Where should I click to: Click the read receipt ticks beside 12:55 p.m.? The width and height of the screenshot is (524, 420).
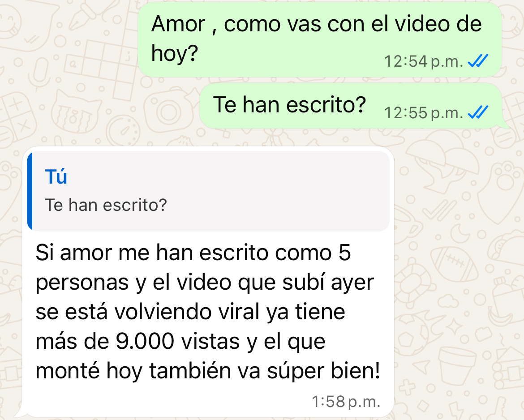478,112
